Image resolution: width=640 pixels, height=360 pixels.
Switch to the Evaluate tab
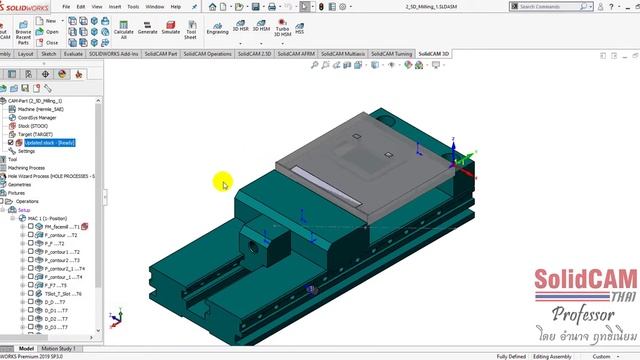coord(73,54)
